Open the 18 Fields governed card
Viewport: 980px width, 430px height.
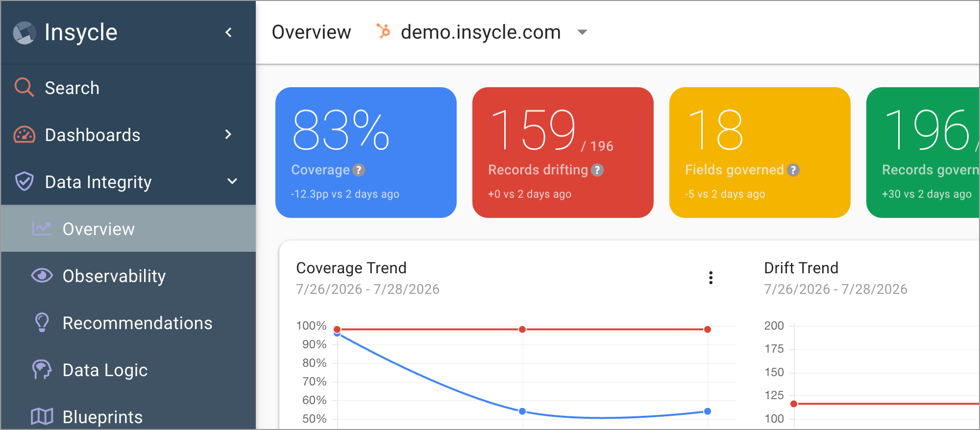[x=760, y=152]
